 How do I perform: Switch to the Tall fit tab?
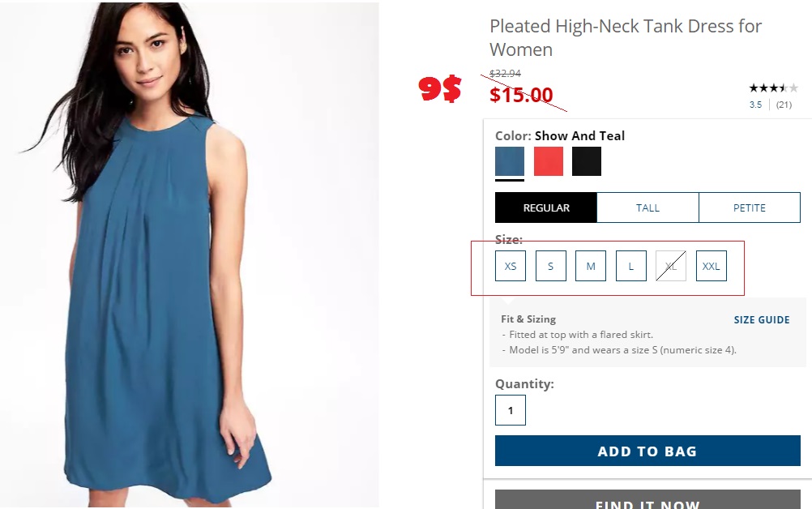coord(647,207)
